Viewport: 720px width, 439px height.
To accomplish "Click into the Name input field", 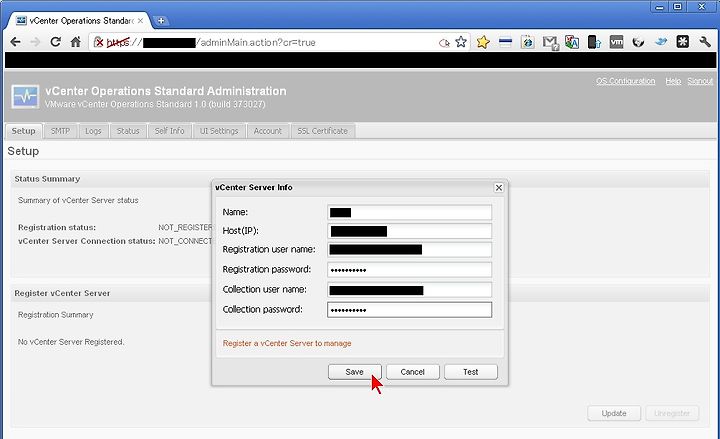I will point(410,212).
